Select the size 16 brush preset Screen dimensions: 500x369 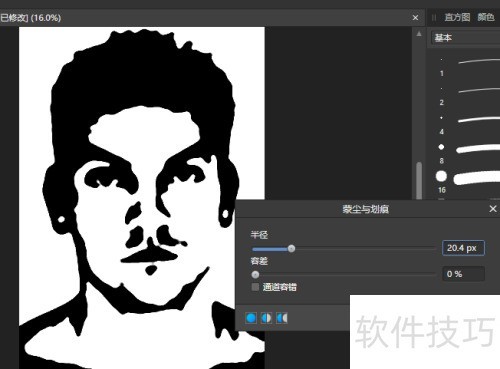[470, 181]
